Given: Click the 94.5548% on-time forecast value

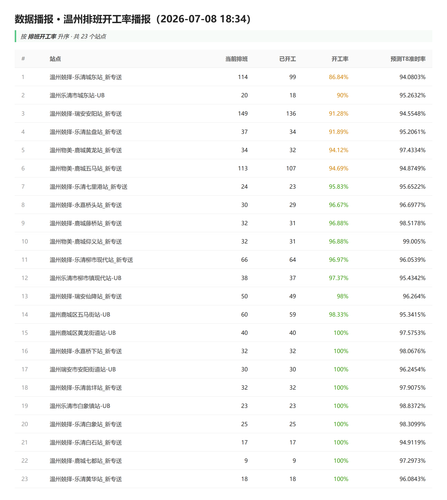Looking at the screenshot, I should point(413,114).
